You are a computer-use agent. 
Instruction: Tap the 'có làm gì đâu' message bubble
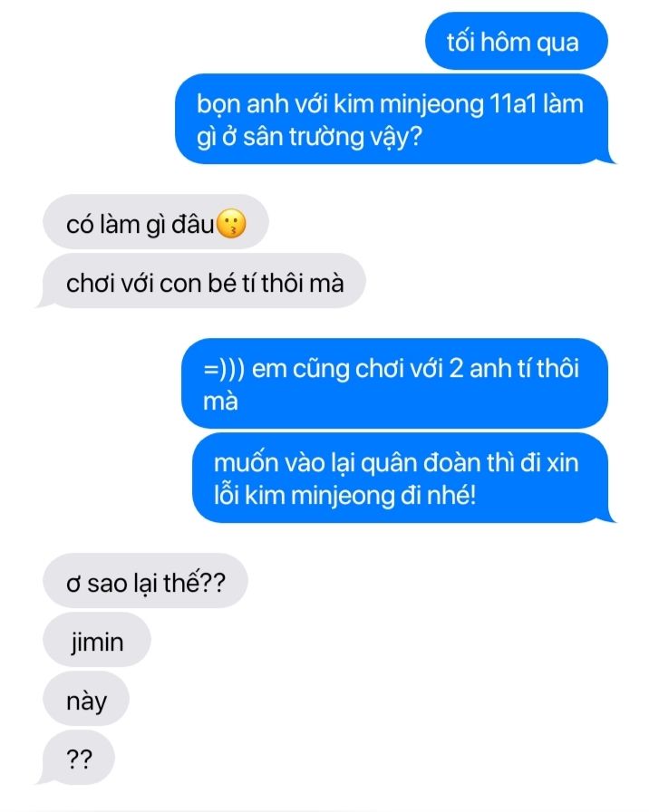tap(155, 222)
